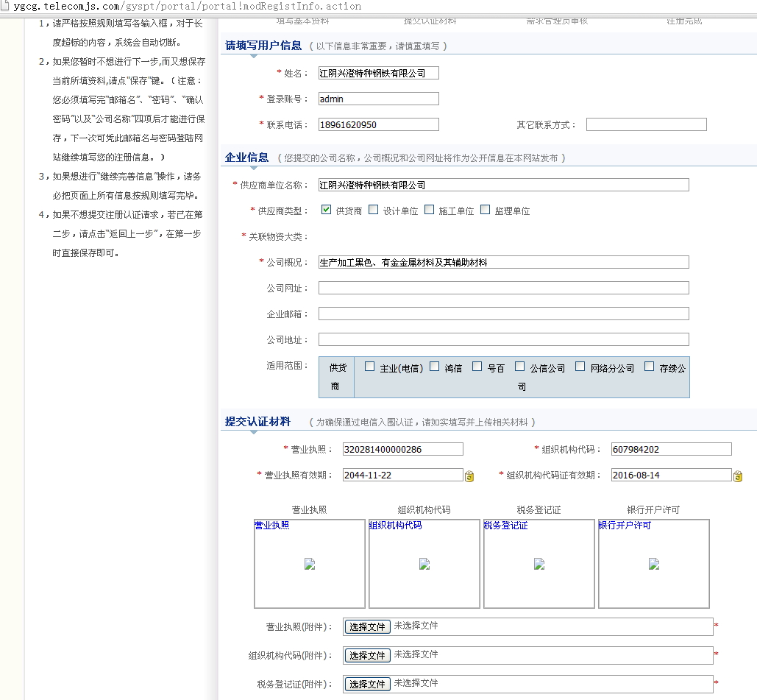Focus the 组织机构代码证有效期 date field
The image size is (757, 700).
(671, 475)
